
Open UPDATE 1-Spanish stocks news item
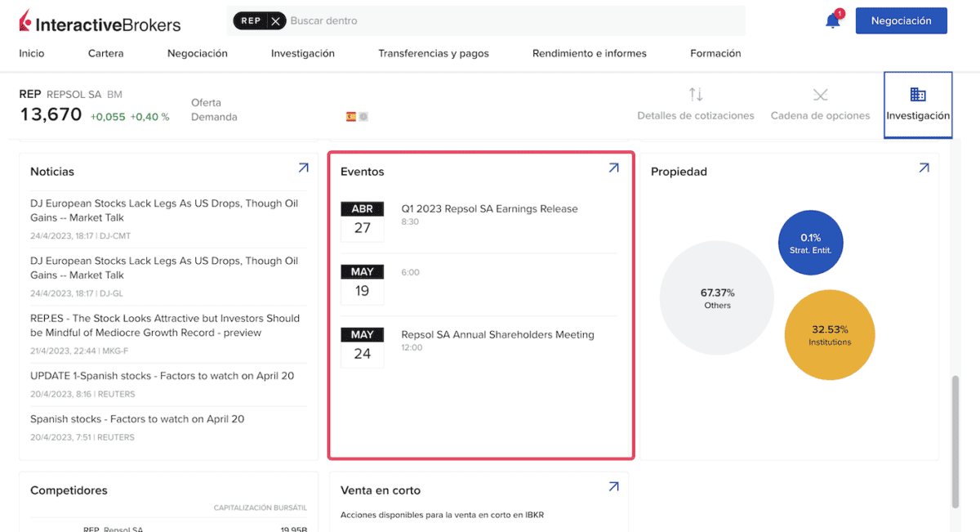[x=162, y=376]
